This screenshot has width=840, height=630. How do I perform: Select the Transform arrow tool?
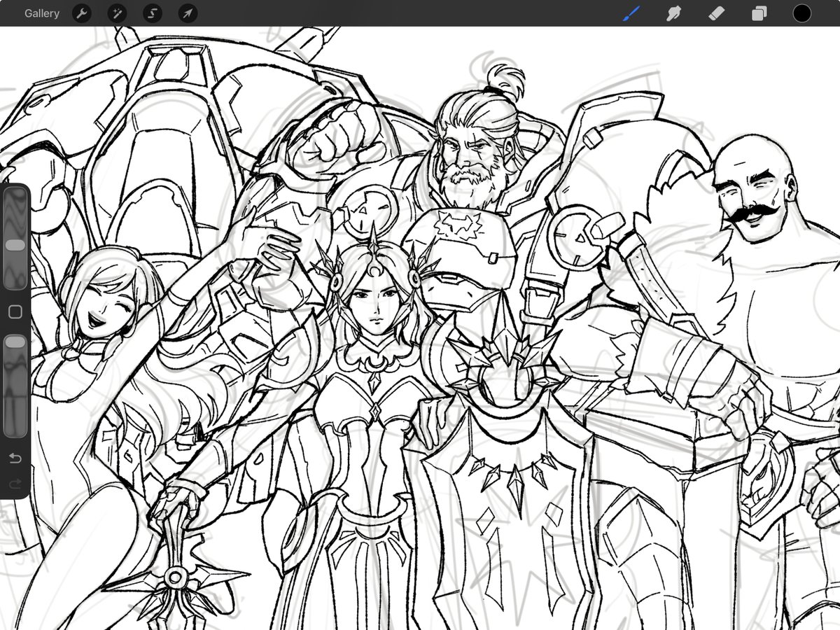pyautogui.click(x=188, y=13)
